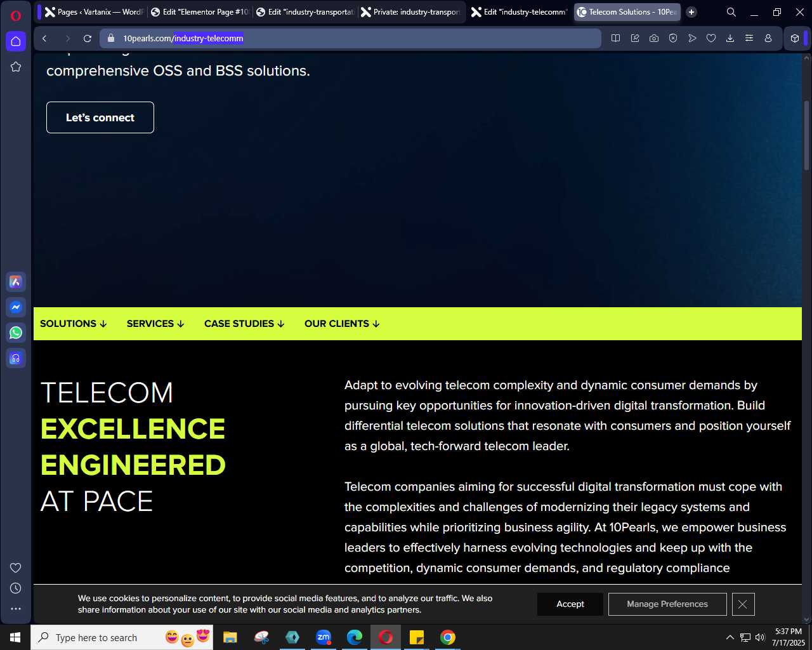The width and height of the screenshot is (812, 650).
Task: Open Google Chrome from taskbar
Action: [x=448, y=637]
